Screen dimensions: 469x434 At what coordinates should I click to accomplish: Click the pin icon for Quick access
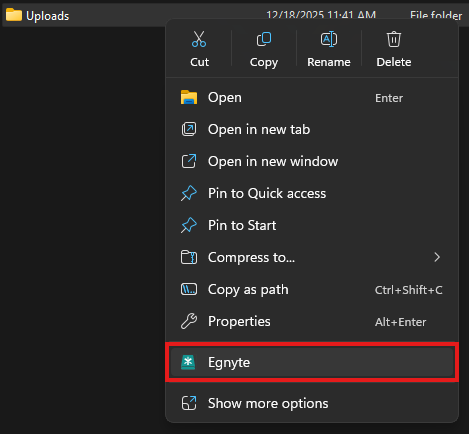(x=189, y=193)
